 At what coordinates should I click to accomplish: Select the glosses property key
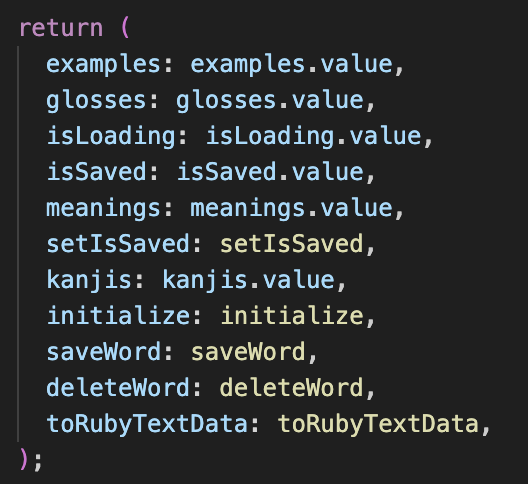(96, 101)
